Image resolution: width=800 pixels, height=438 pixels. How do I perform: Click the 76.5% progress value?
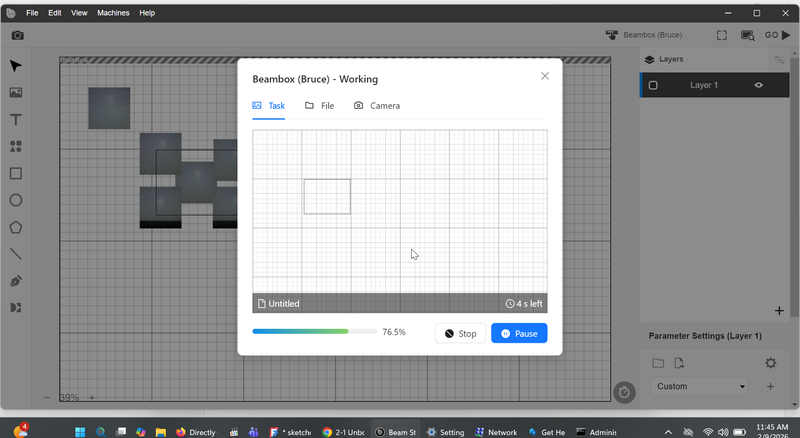[x=394, y=332]
